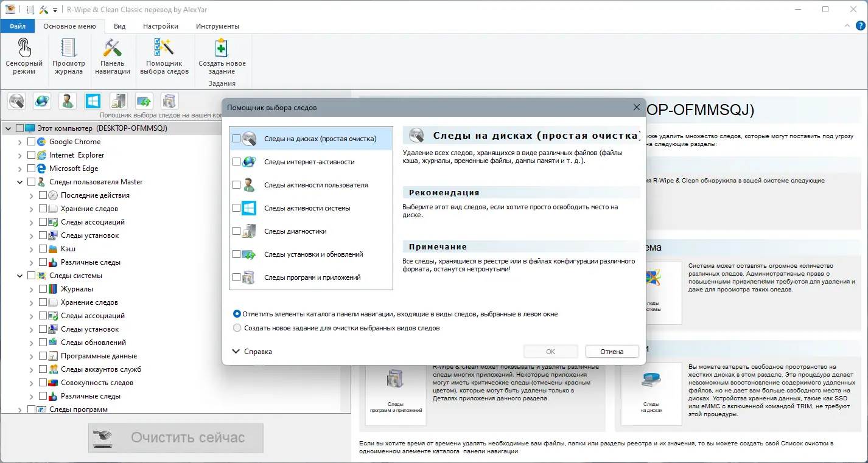Collapse the ribbon with the up arrow
Screen dimensions: 868x463
click(x=848, y=26)
